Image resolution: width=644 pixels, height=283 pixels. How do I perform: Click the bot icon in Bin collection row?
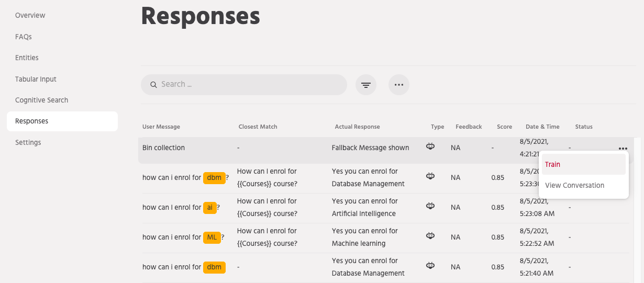coord(430,147)
